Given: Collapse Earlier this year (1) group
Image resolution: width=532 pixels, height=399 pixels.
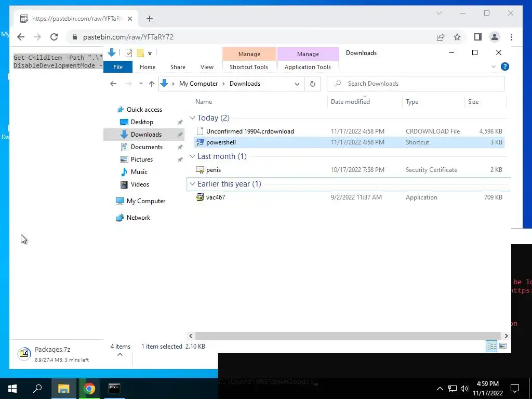Looking at the screenshot, I should [x=192, y=184].
